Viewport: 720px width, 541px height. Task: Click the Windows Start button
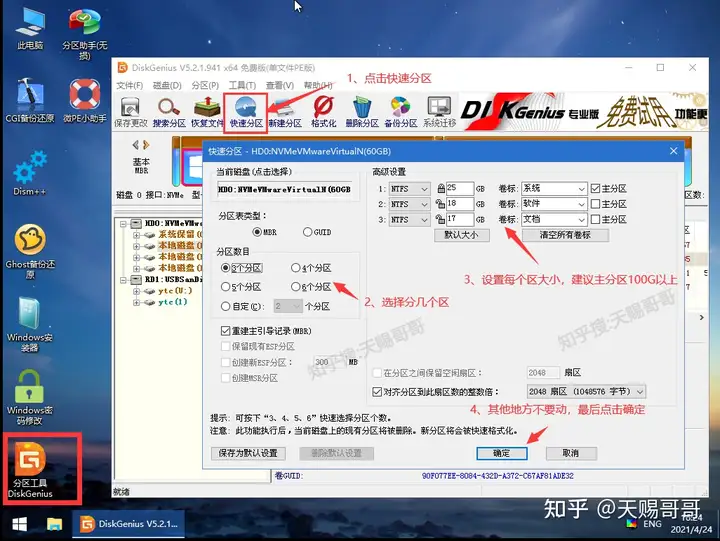click(x=19, y=524)
